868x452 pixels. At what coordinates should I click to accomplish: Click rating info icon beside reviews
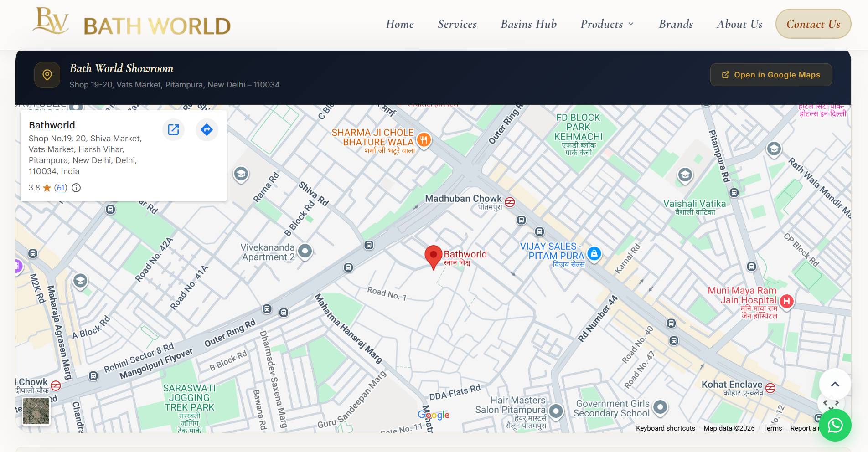pos(76,188)
